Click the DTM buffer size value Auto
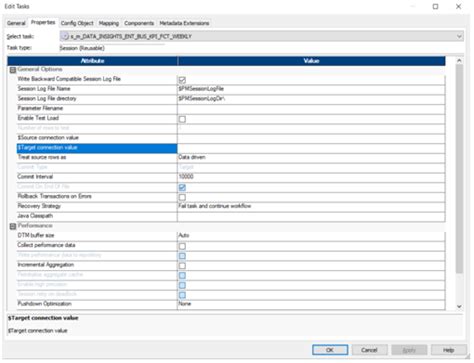This screenshot has height=363, width=474. point(311,236)
